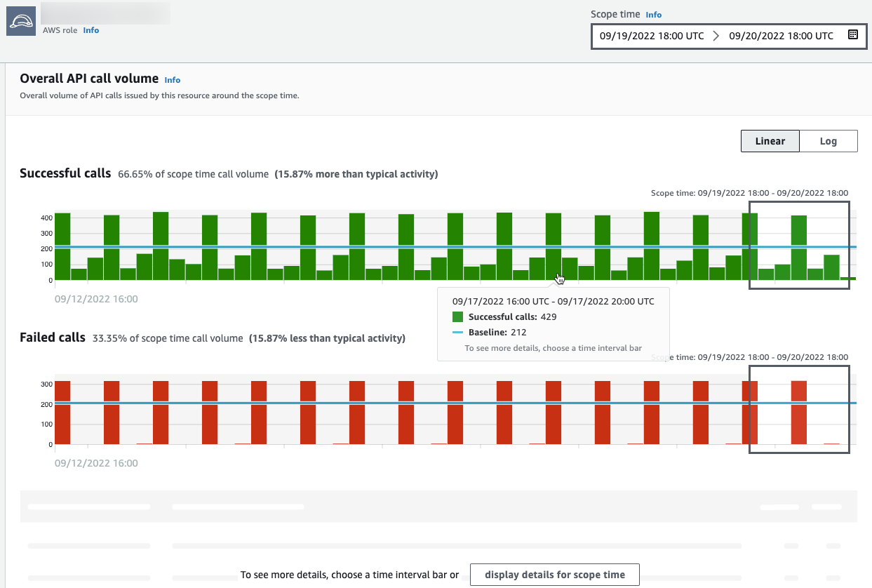This screenshot has width=872, height=588.
Task: Open Info link beside Scope time label
Action: coord(653,15)
